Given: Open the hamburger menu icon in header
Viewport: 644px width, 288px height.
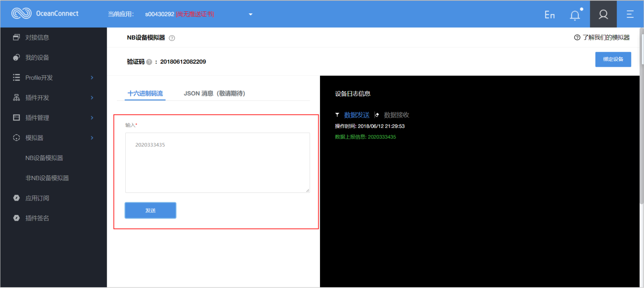Looking at the screenshot, I should coord(630,14).
